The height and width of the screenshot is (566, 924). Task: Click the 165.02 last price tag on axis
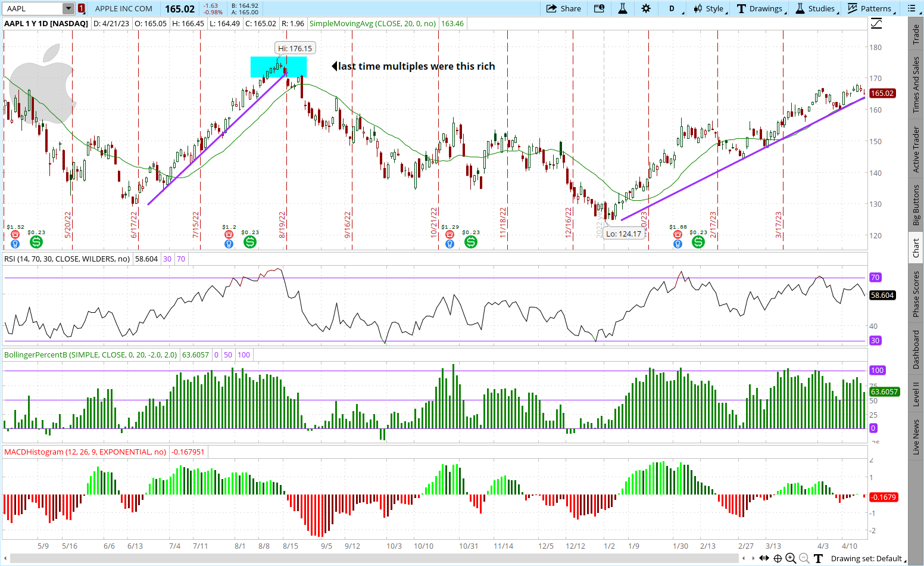(x=882, y=93)
